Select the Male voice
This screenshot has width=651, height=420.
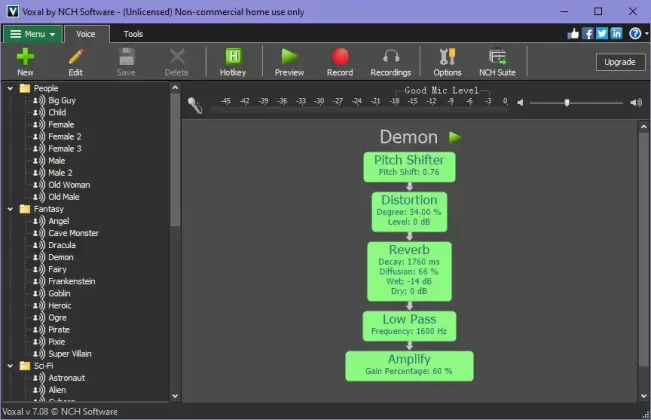56,161
